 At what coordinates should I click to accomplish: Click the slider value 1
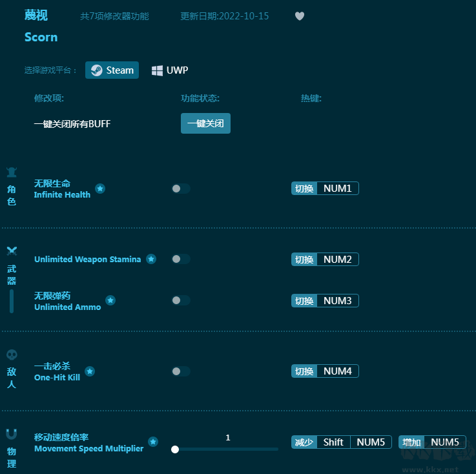228,438
